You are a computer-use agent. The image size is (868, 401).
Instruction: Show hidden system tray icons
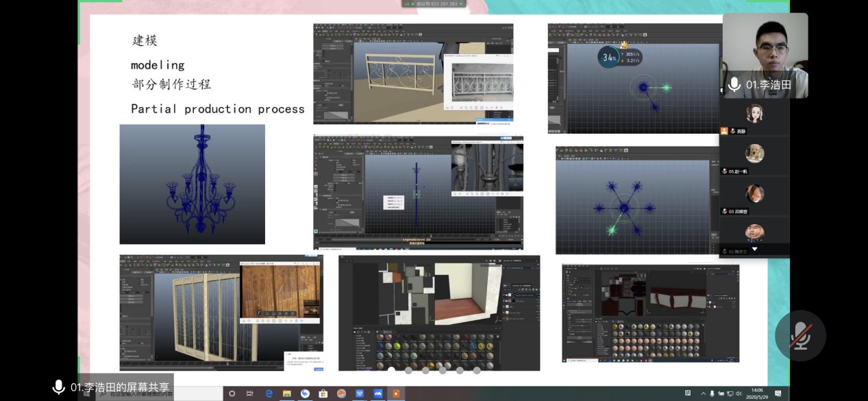pyautogui.click(x=703, y=393)
